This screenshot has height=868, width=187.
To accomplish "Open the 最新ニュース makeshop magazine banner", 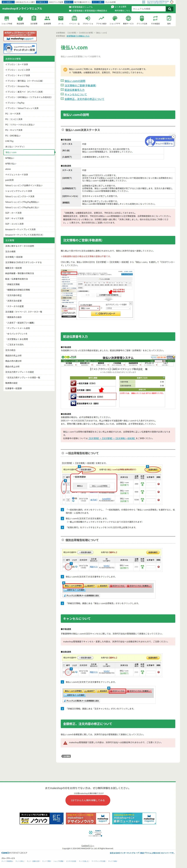I will coord(134,818).
